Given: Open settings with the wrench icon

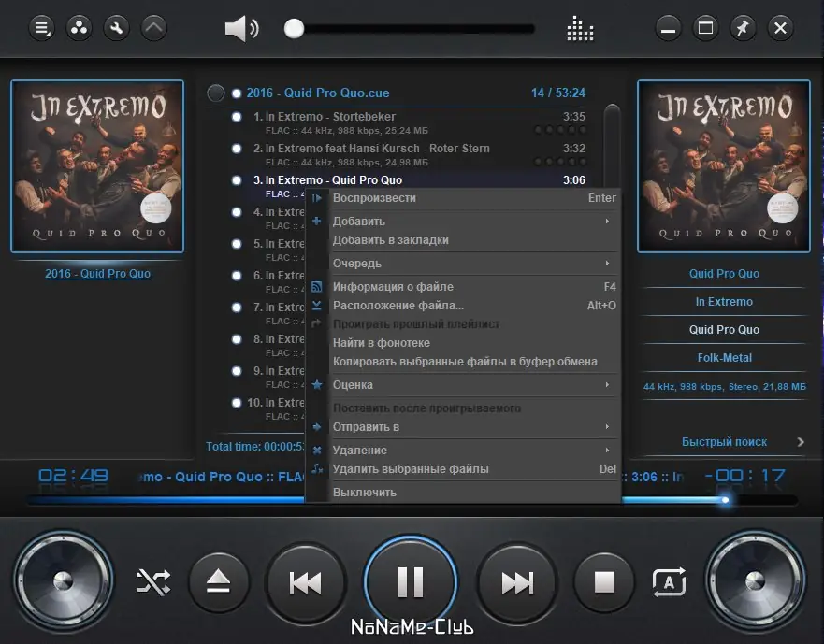Looking at the screenshot, I should (116, 27).
